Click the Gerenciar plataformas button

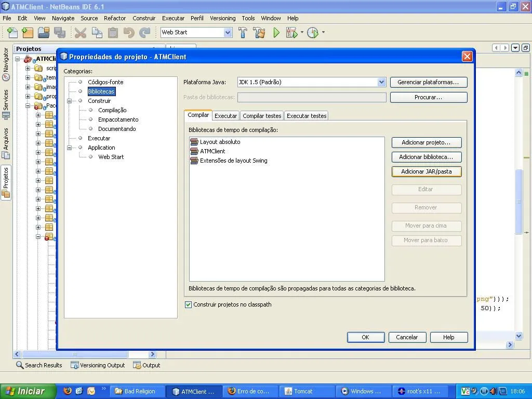[428, 82]
